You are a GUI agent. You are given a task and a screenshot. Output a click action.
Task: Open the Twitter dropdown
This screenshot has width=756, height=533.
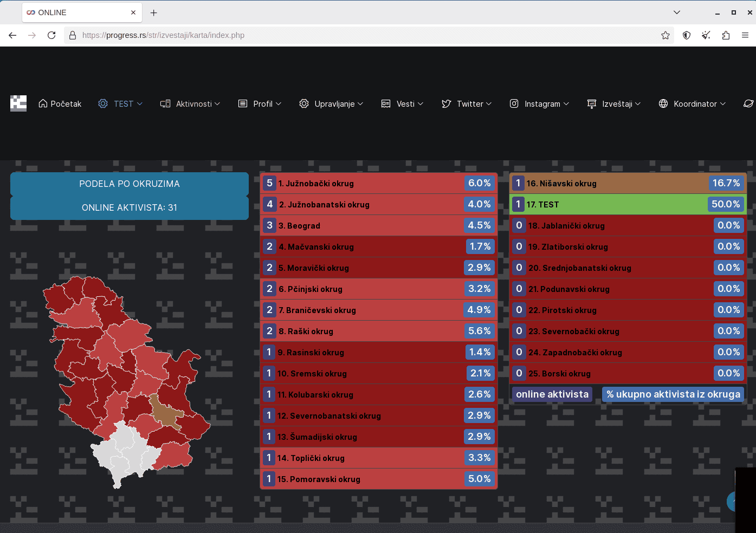coord(467,103)
